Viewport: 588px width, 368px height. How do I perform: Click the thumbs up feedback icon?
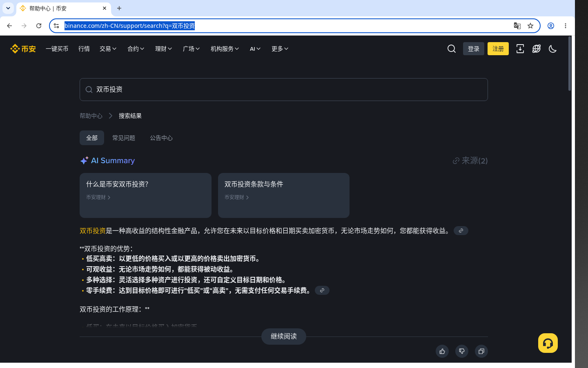(x=442, y=351)
